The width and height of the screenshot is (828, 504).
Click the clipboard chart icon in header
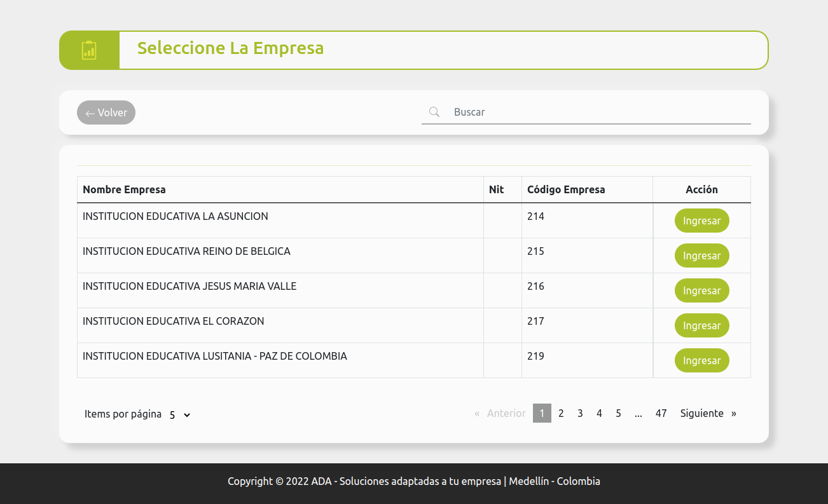click(x=89, y=50)
